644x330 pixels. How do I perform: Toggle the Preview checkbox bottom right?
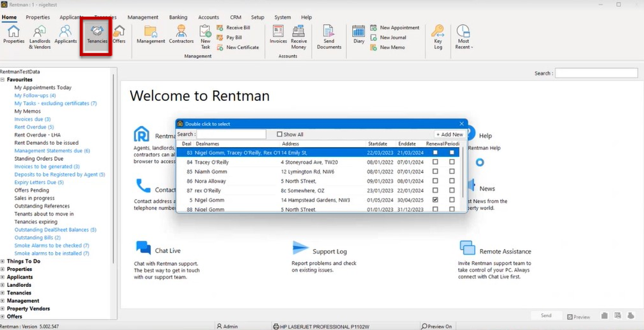pos(570,317)
